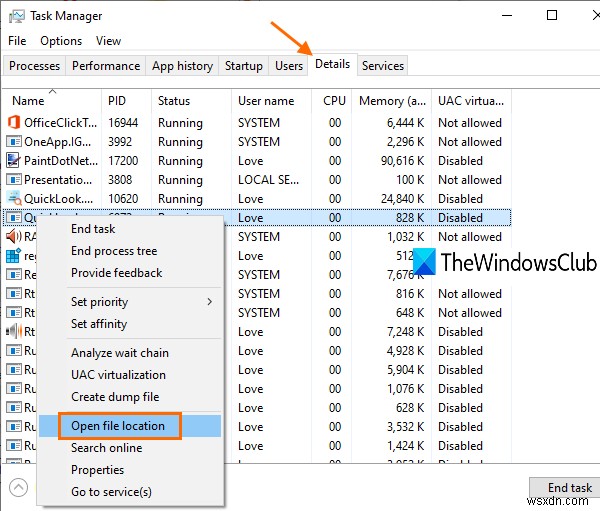Click memory value 648 K
Screen dimensions: 600x511
(410, 313)
